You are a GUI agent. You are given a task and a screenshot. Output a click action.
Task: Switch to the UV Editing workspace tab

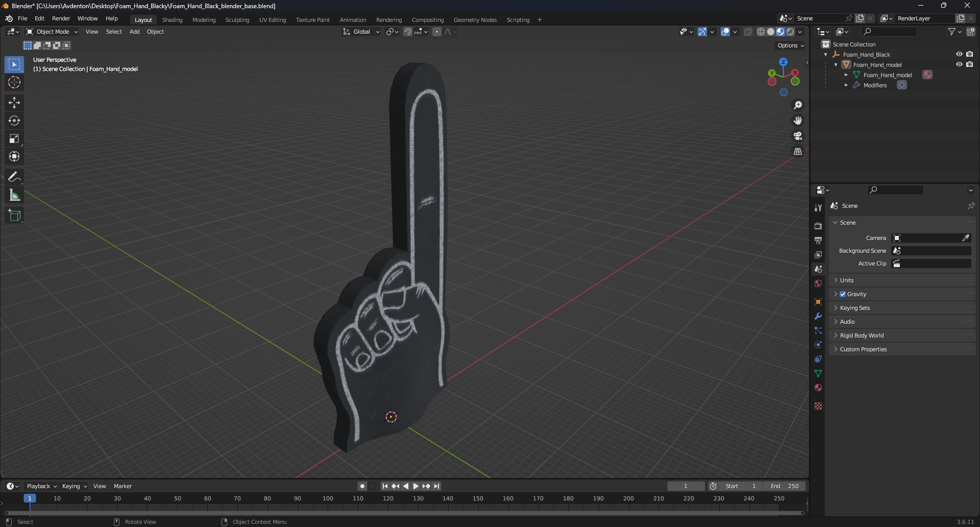pos(273,20)
